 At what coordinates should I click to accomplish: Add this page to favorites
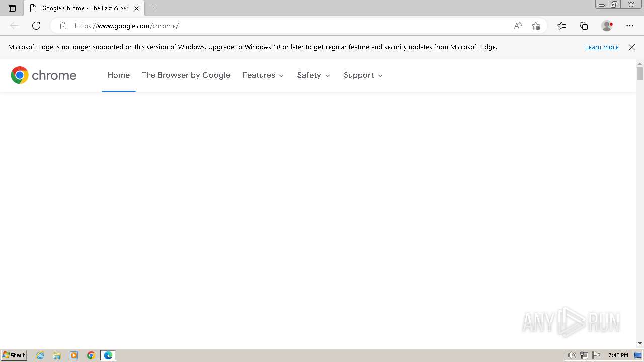536,26
